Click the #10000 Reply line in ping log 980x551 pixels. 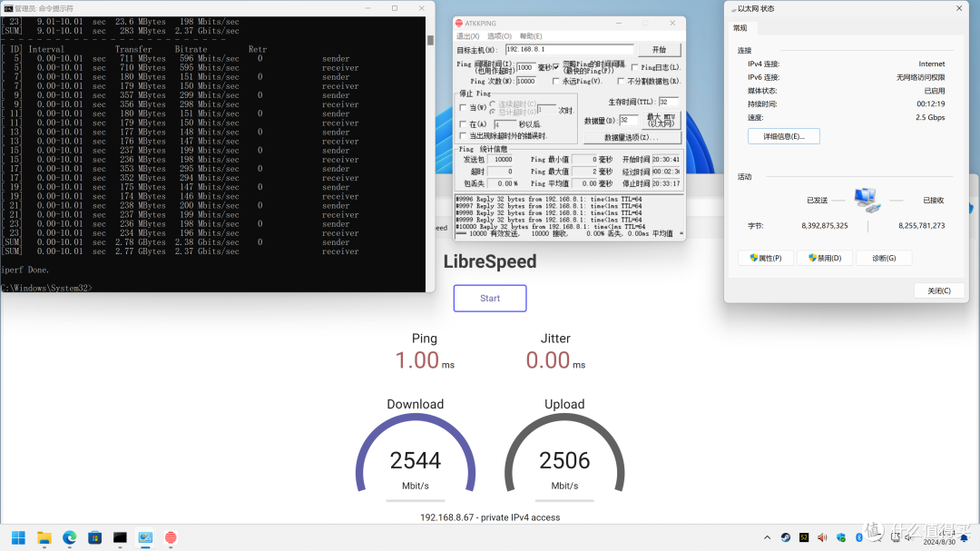click(x=549, y=226)
